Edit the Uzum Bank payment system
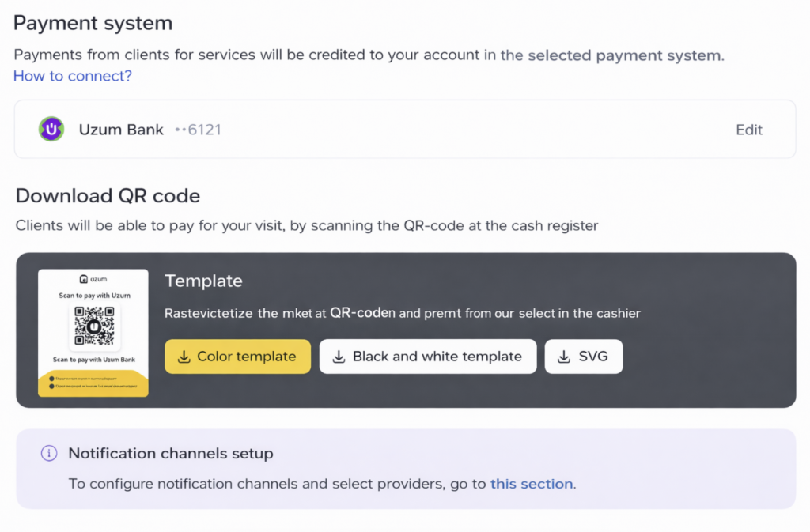Screen dimensions: 810x532 coord(749,130)
